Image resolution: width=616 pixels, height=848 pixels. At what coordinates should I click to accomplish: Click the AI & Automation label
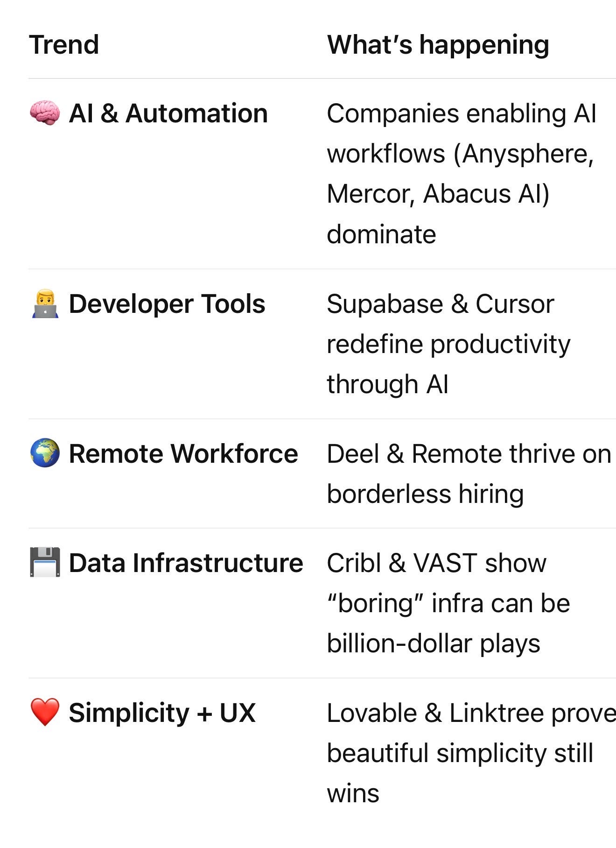pyautogui.click(x=168, y=113)
